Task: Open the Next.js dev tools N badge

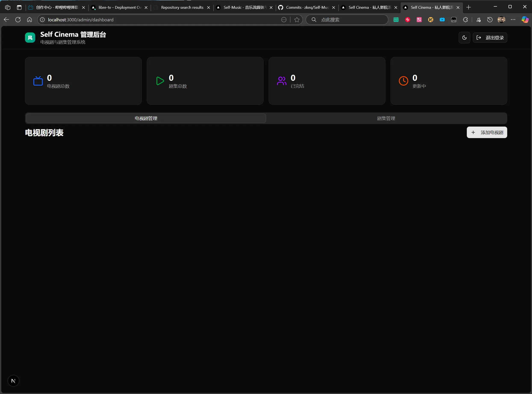Action: (x=13, y=381)
